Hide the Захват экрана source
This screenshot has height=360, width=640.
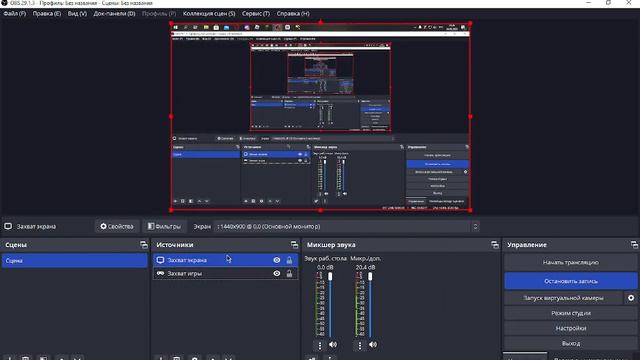coord(277,260)
